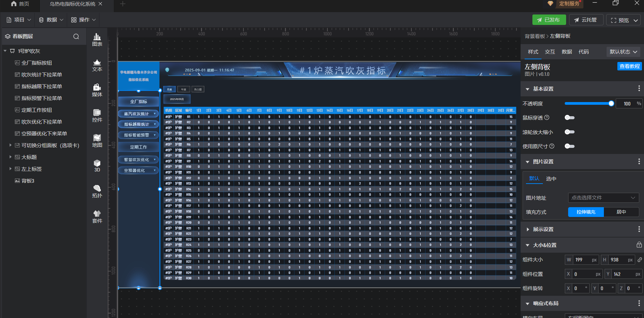
Task: Open the 图表 chart component panel
Action: pyautogui.click(x=97, y=39)
